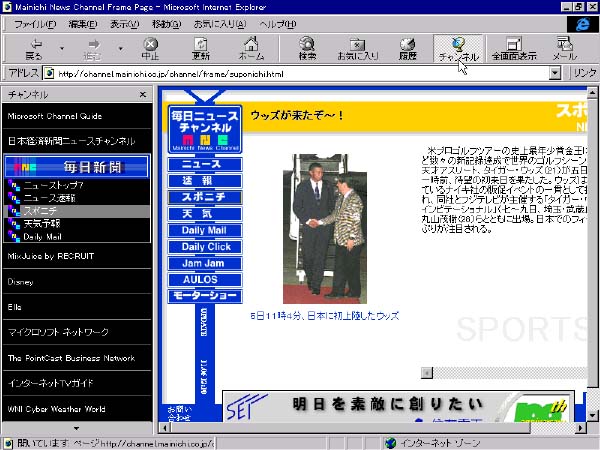
Task: Open the Mail (メール) toolbar icon
Action: [x=564, y=48]
